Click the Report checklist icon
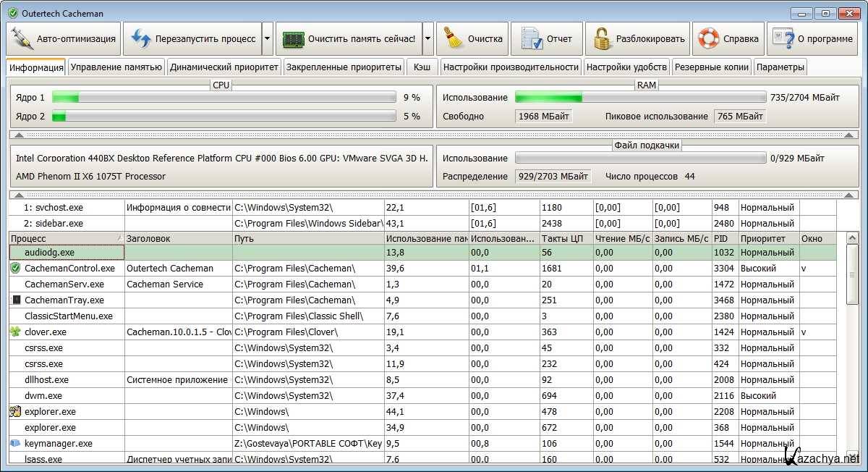The width and height of the screenshot is (868, 472). pyautogui.click(x=532, y=39)
